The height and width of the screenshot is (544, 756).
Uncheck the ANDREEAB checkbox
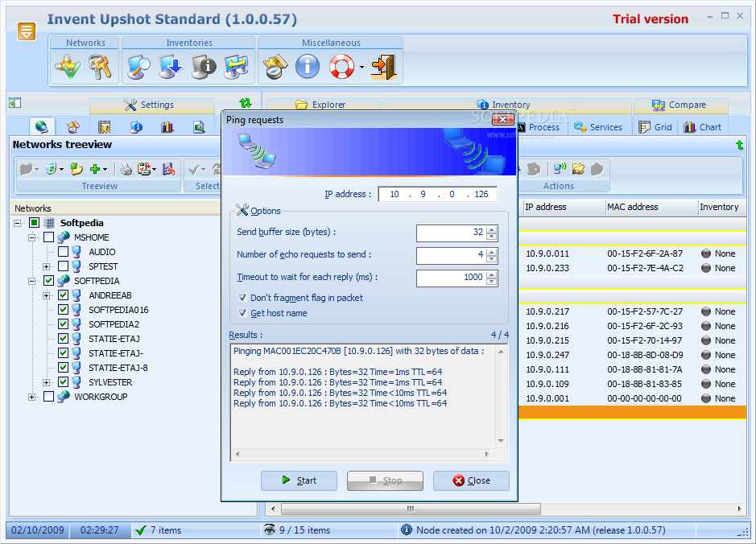pos(63,295)
